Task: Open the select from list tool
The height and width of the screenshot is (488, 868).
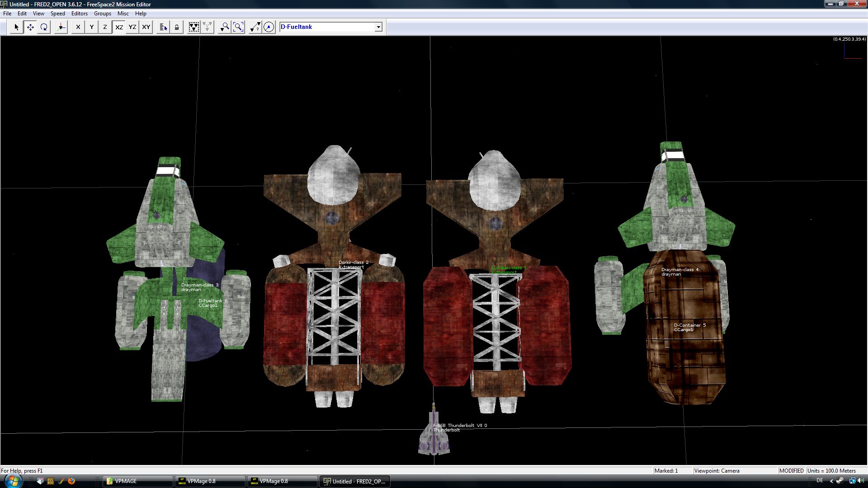Action: point(163,27)
